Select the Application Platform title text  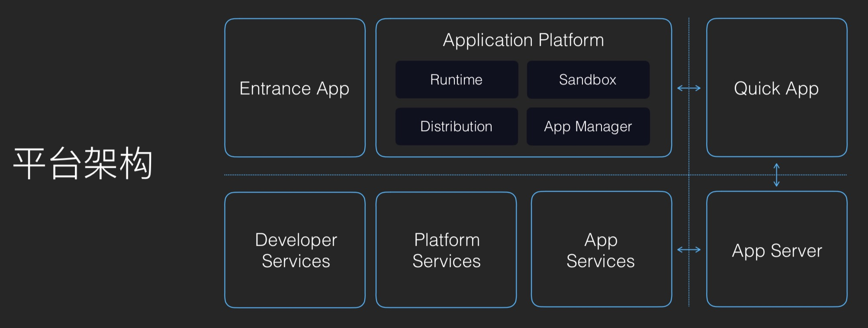(x=523, y=40)
